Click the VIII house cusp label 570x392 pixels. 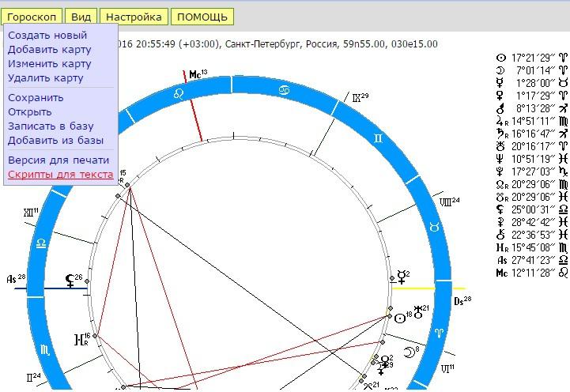tap(449, 202)
